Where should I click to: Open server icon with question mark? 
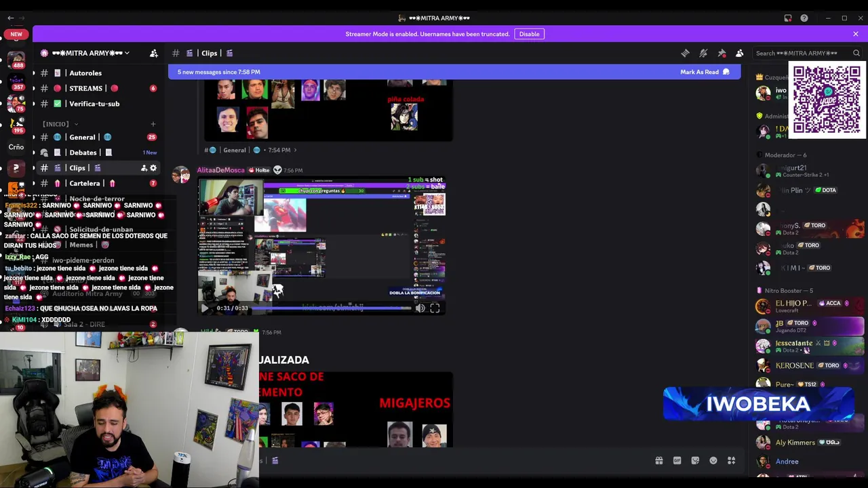click(x=16, y=168)
